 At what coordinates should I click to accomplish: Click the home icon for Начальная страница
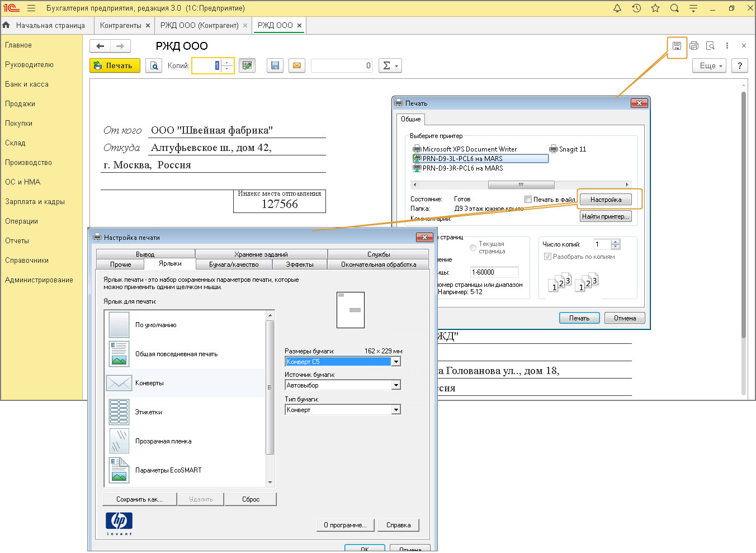[6, 25]
